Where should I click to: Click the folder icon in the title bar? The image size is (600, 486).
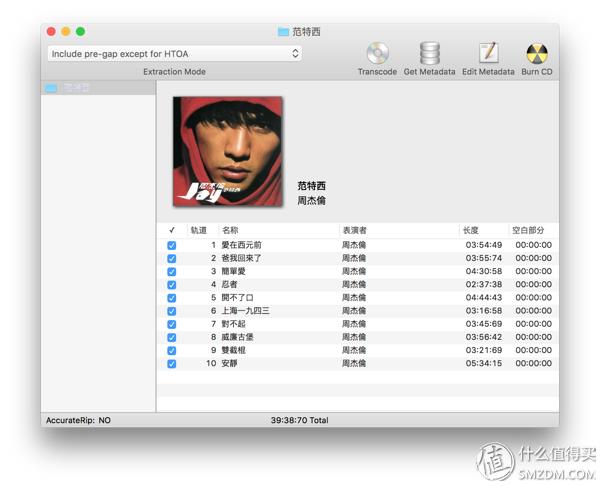[283, 32]
